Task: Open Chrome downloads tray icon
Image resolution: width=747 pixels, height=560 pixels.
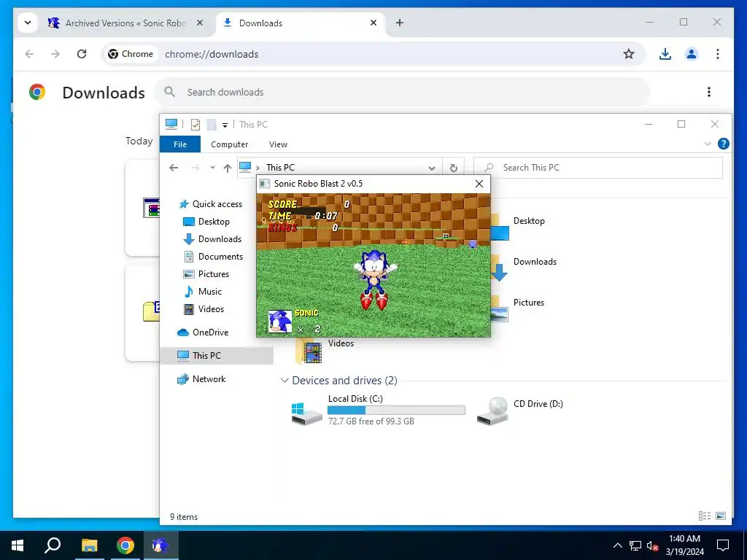Action: coord(665,54)
